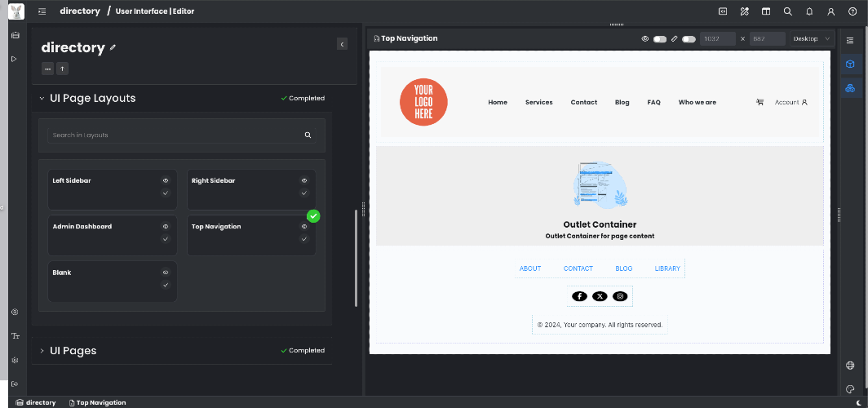
Task: Open the Desktop viewport dropdown
Action: pos(812,38)
